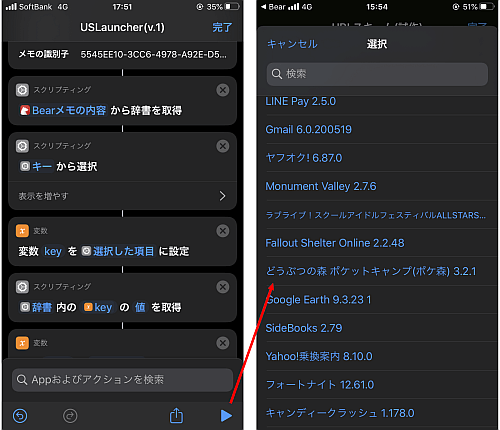Change the 値 parameter token
The width and height of the screenshot is (500, 430).
pos(140,307)
